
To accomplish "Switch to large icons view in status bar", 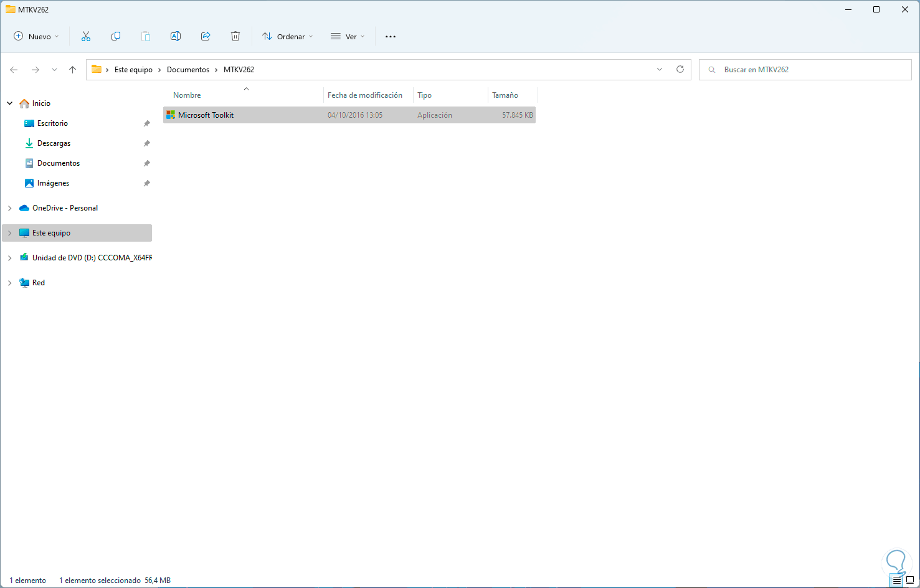I will pyautogui.click(x=910, y=581).
